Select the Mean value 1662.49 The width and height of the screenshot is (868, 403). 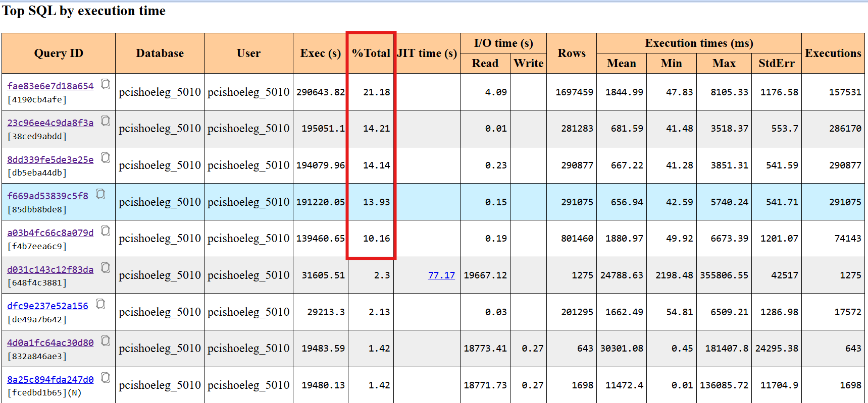click(625, 312)
